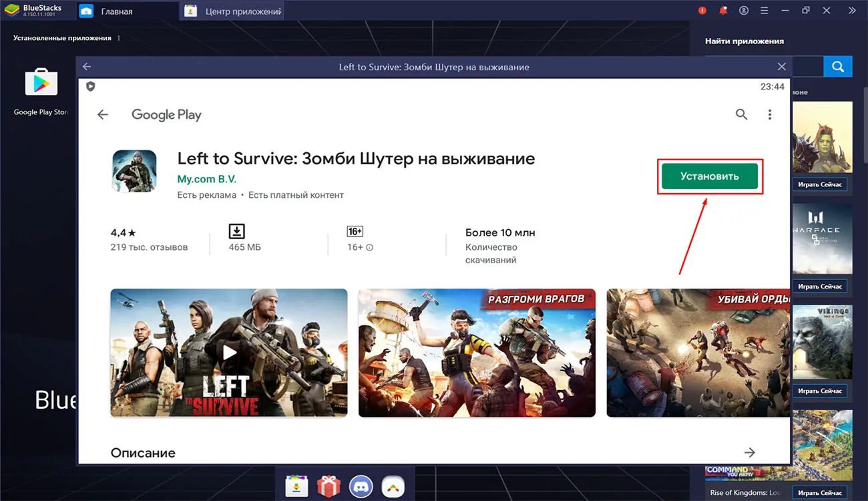The width and height of the screenshot is (868, 501).
Task: Click the shield icon in Android status bar
Action: [91, 86]
